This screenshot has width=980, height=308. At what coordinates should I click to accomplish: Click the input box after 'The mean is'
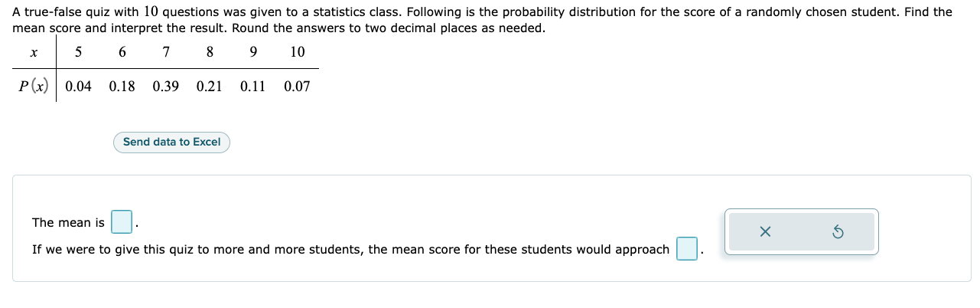click(x=122, y=222)
